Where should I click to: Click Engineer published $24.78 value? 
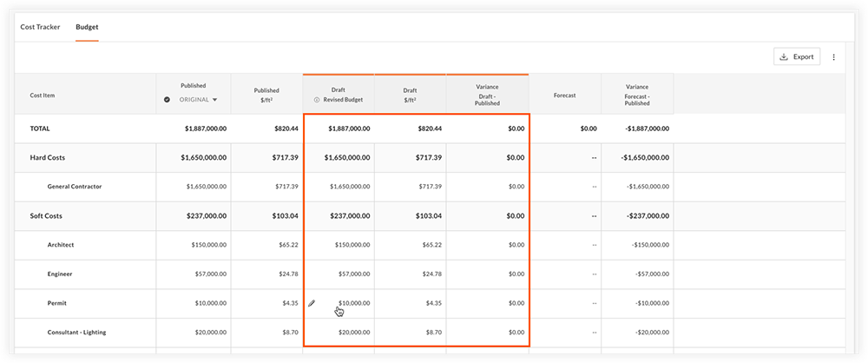(288, 274)
